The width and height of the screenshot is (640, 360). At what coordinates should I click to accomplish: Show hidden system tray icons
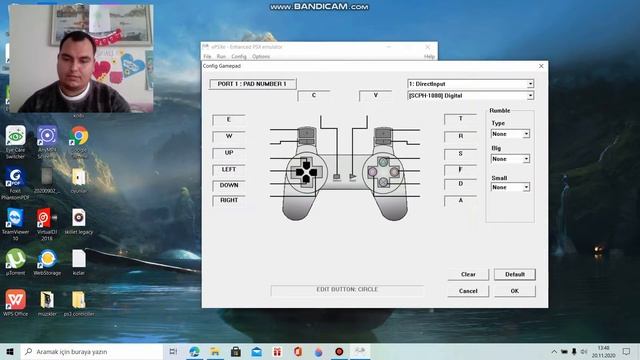[554, 351]
